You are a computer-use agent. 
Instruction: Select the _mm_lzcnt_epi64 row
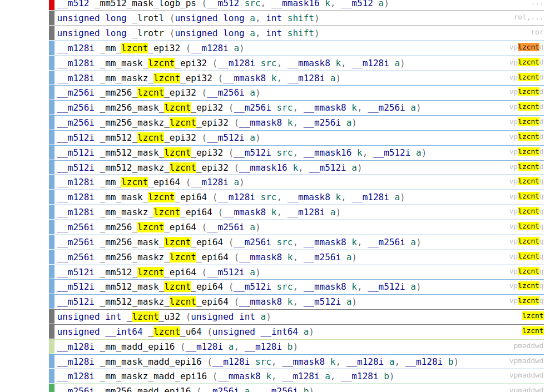click(x=296, y=183)
